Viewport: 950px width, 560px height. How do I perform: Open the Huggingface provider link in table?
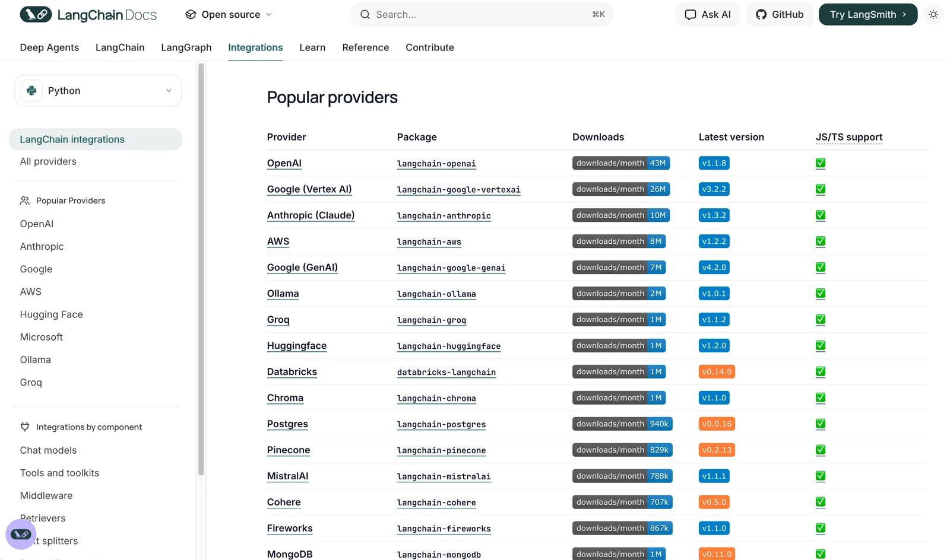(297, 346)
